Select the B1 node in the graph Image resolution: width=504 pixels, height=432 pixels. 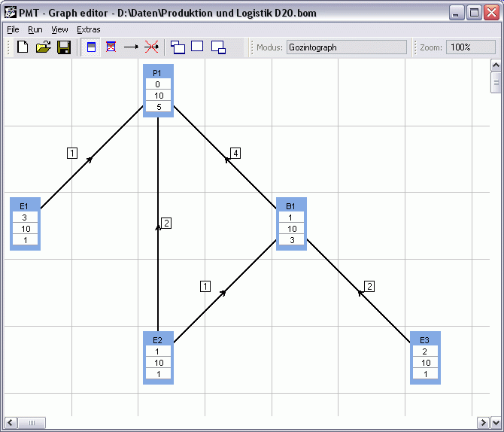click(x=291, y=206)
